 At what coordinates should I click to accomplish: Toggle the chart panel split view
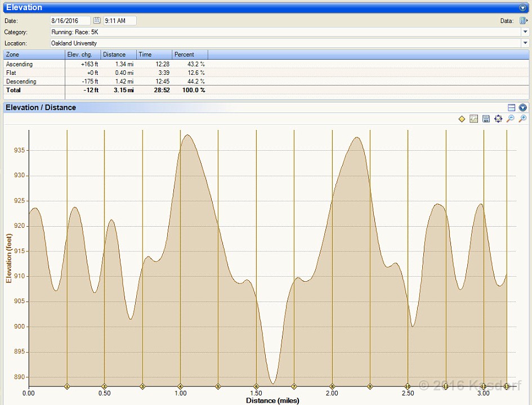click(x=511, y=107)
